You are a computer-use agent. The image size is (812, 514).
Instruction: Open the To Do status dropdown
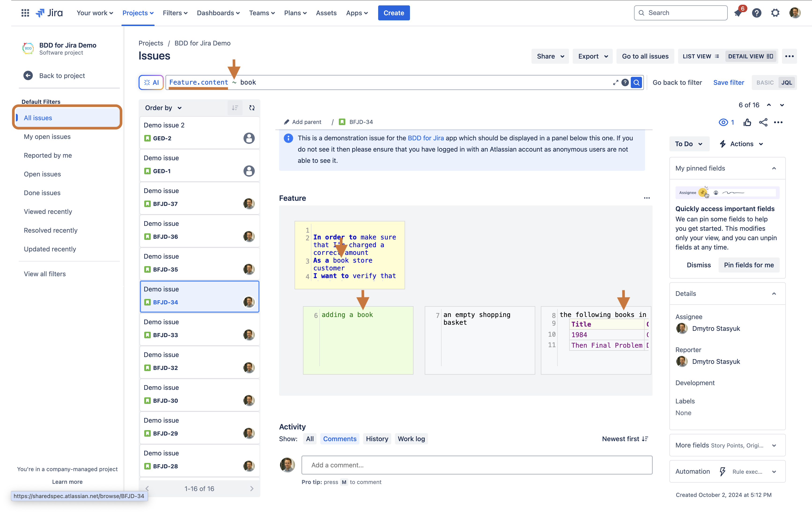coord(689,144)
